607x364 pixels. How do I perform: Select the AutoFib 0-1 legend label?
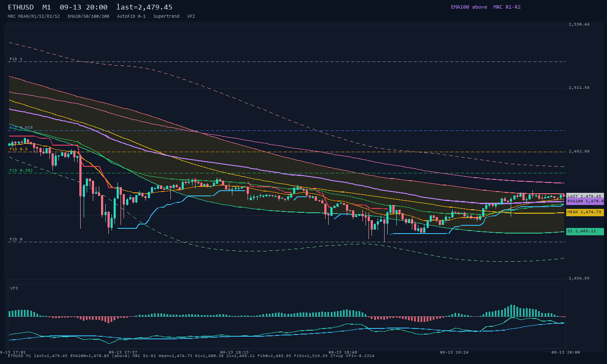[131, 16]
